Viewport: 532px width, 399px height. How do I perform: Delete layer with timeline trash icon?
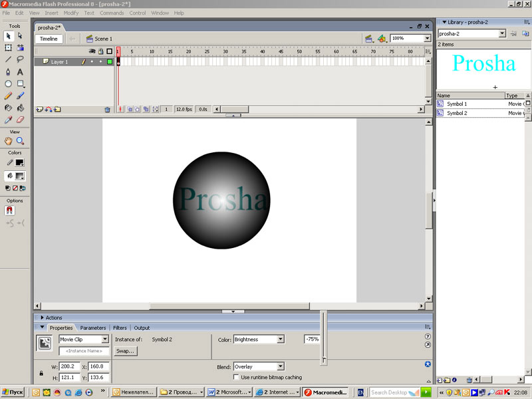[x=107, y=109]
